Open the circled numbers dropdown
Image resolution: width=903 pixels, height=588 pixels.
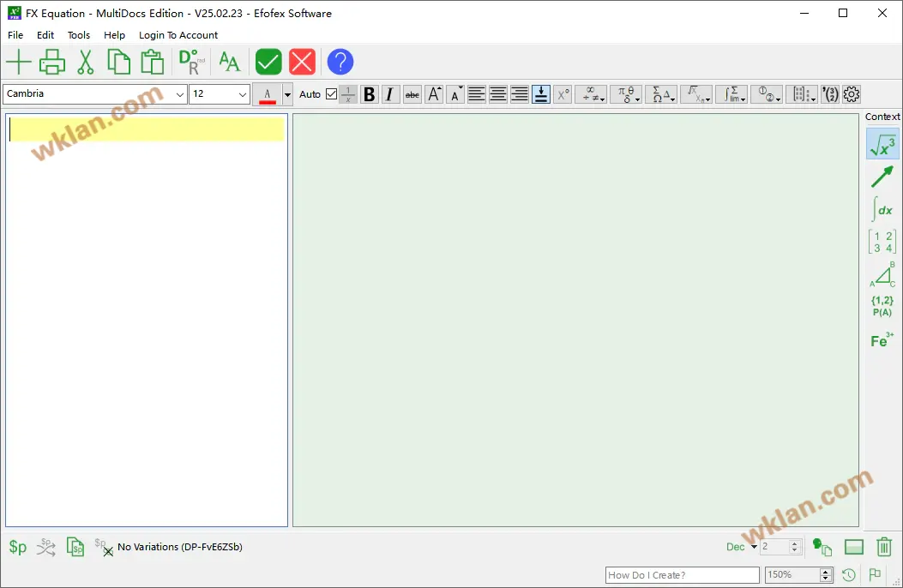[x=768, y=94]
